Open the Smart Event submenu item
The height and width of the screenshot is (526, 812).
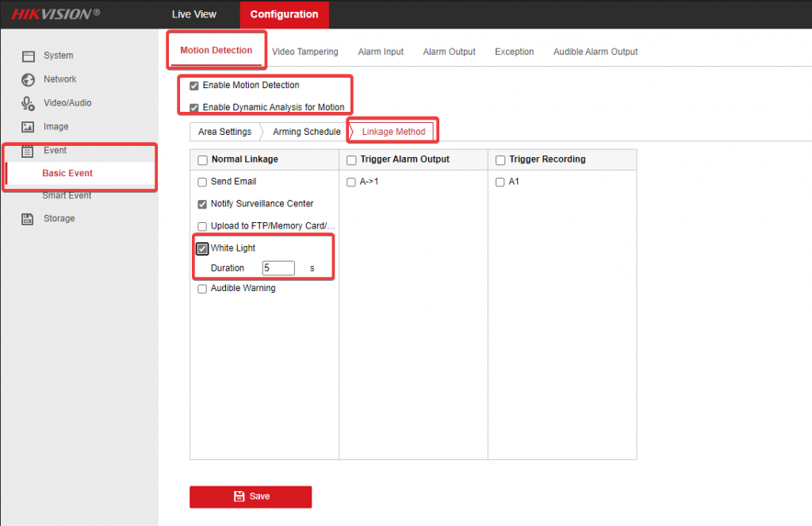(67, 196)
